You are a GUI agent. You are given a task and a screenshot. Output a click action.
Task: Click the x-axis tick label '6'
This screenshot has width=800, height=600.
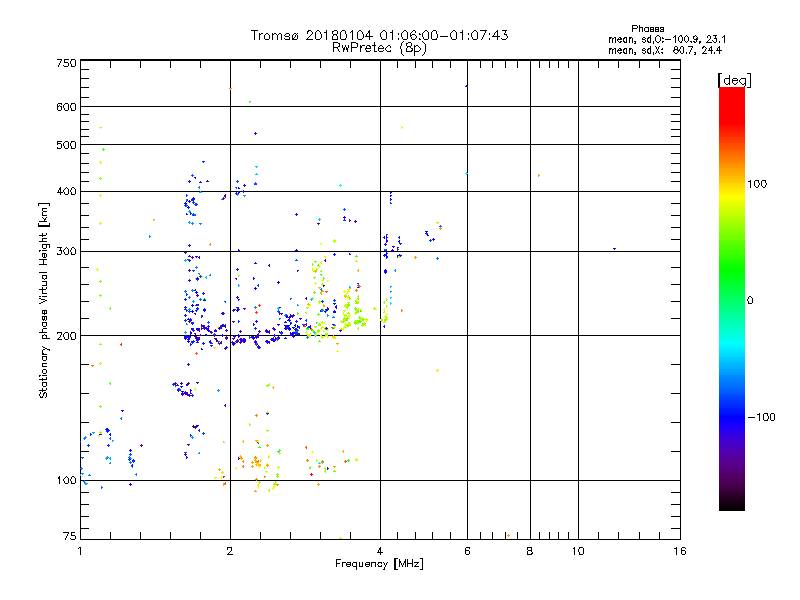[x=467, y=551]
